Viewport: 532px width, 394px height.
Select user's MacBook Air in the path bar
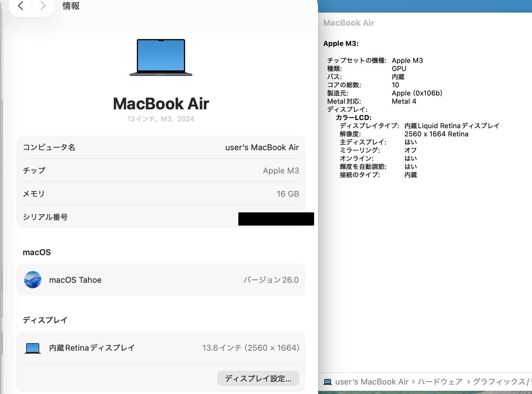(372, 382)
